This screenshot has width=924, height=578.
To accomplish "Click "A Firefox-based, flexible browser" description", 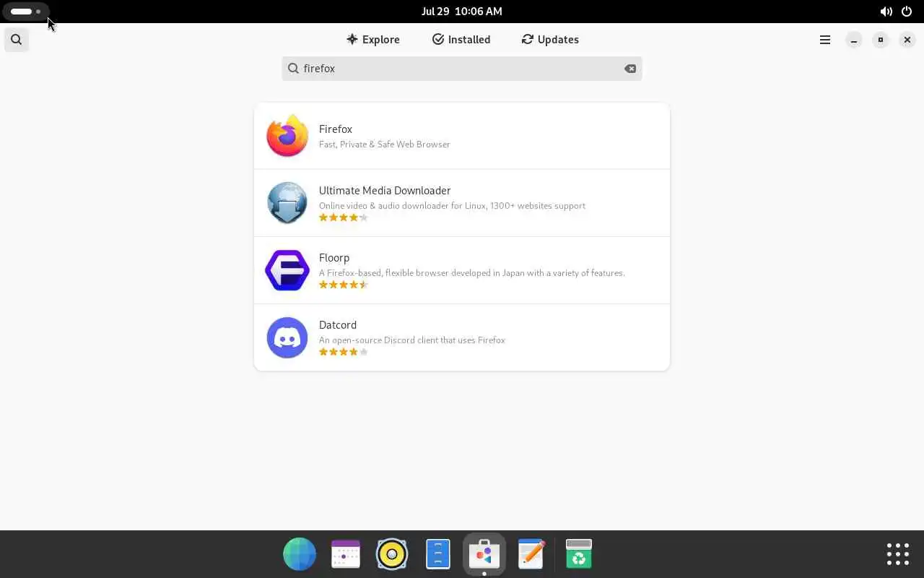I will point(472,273).
